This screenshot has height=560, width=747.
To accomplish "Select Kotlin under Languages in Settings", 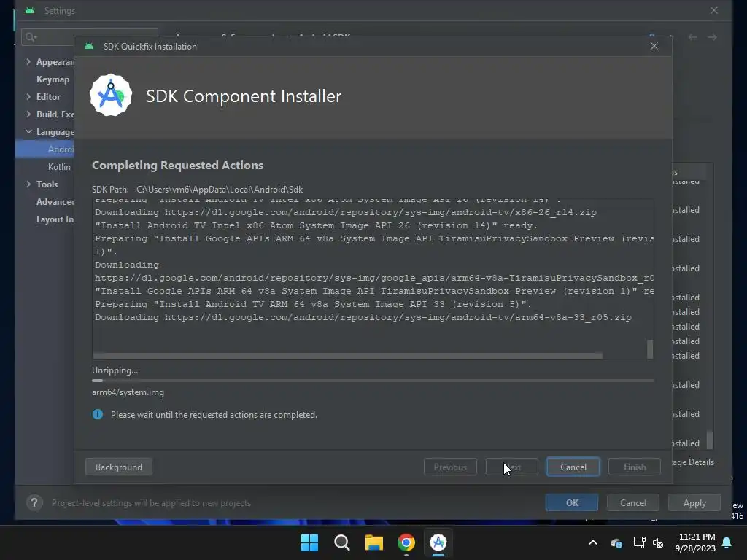I will click(x=59, y=167).
